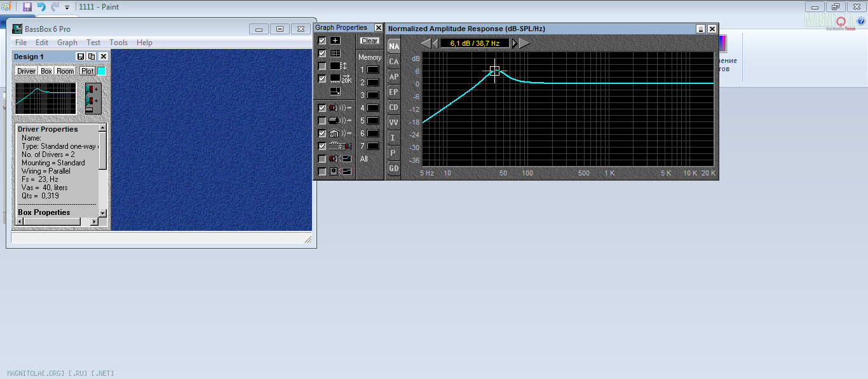Click the Plot button in Design 1
The image size is (868, 379).
(x=87, y=71)
